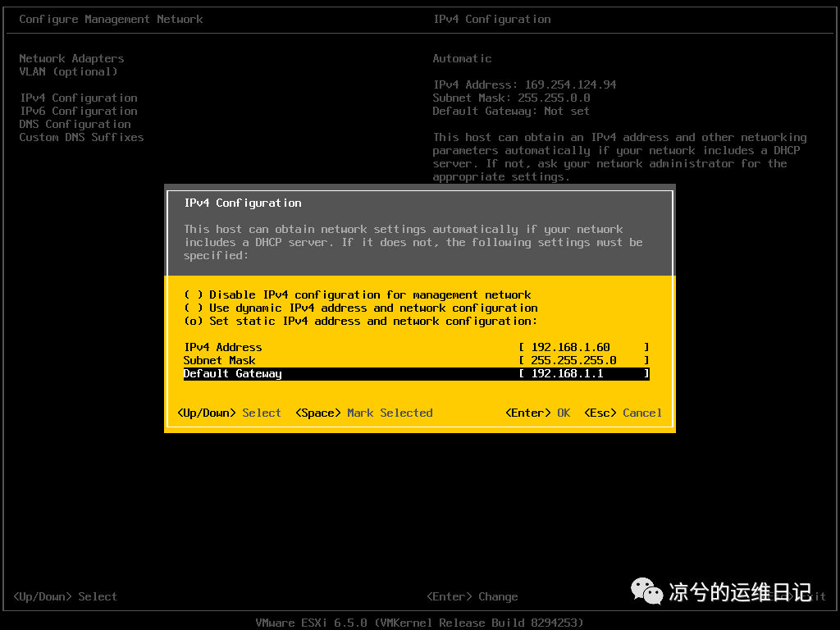Click IPv4 Configuration dialog title
This screenshot has height=630, width=840.
pyautogui.click(x=243, y=203)
